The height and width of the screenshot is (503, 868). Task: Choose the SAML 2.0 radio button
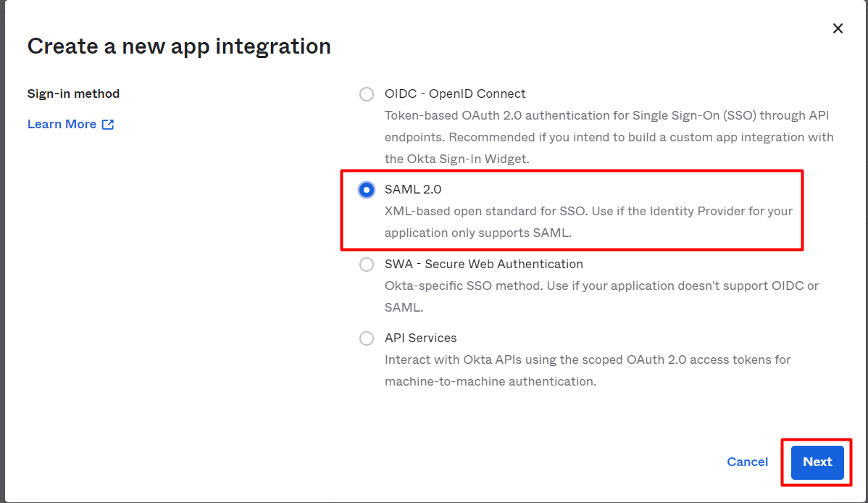coord(367,190)
